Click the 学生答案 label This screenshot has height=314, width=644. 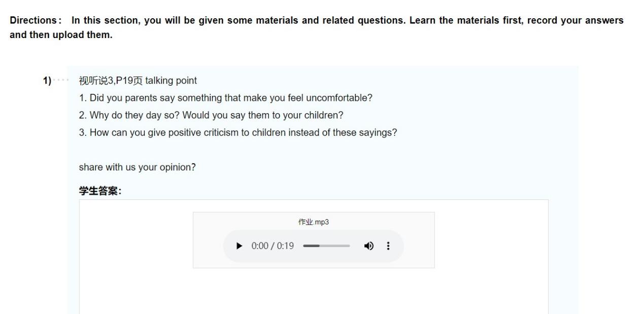click(x=100, y=191)
